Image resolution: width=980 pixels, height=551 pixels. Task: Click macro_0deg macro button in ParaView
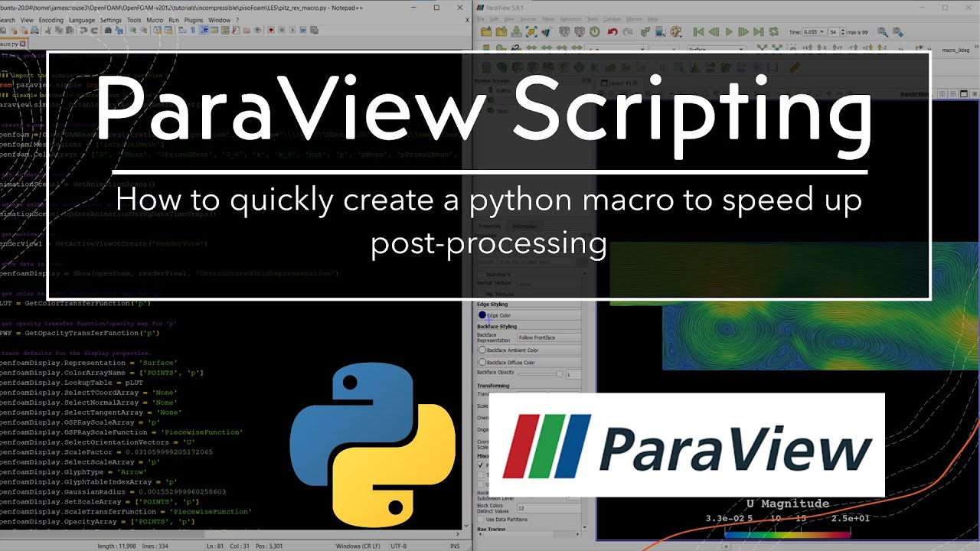pyautogui.click(x=955, y=50)
